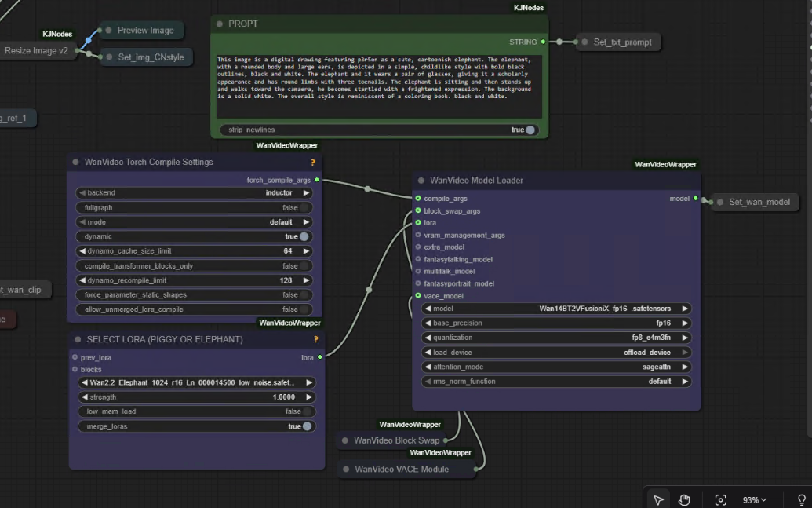
Task: Click the compile_args input port
Action: point(418,199)
